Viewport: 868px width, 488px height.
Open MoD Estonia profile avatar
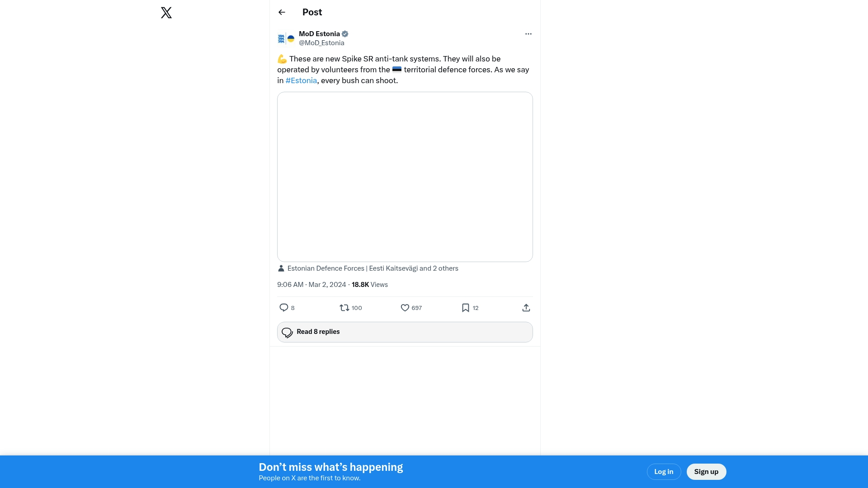point(286,38)
